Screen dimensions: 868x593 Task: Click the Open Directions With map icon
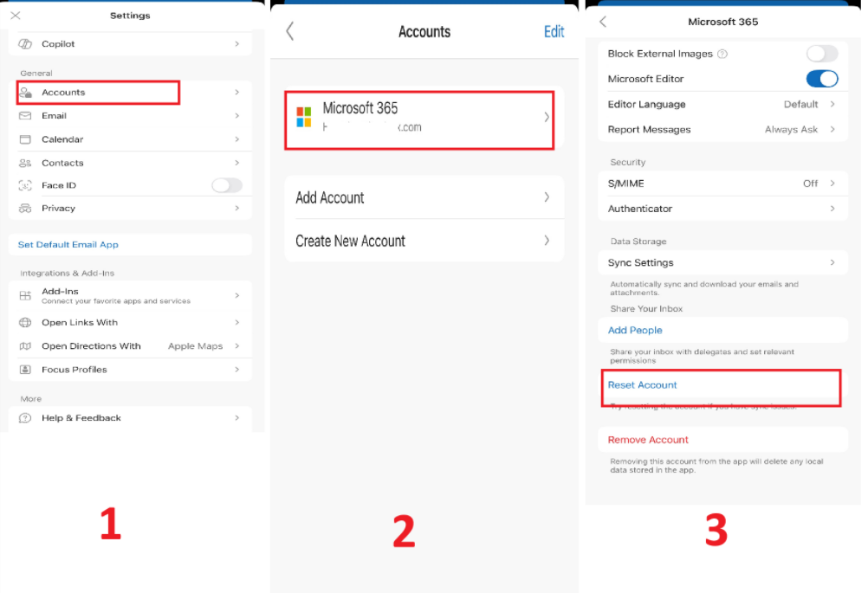25,346
